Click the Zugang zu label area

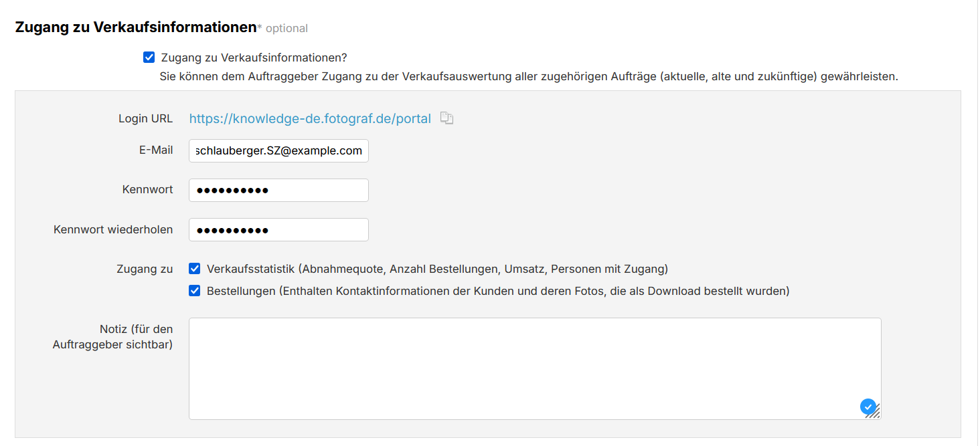145,268
